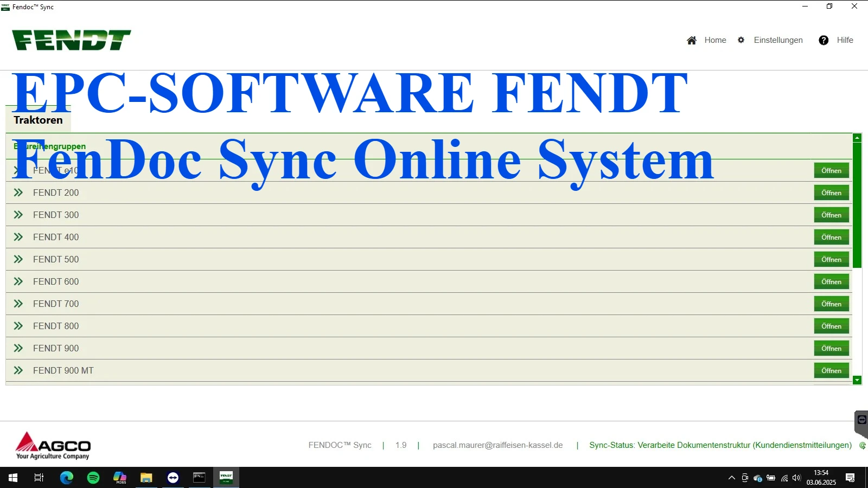Click the series list scrollbar thumb

(x=857, y=205)
